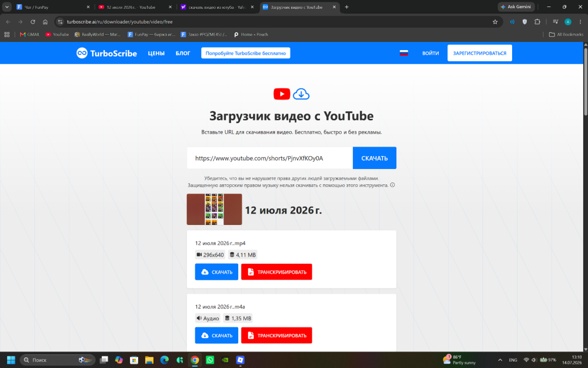The width and height of the screenshot is (588, 368).
Task: Click the shield extension icon
Action: pos(524,22)
